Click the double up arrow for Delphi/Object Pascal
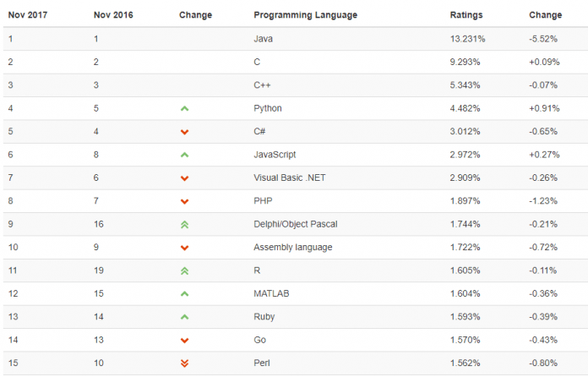 (184, 225)
